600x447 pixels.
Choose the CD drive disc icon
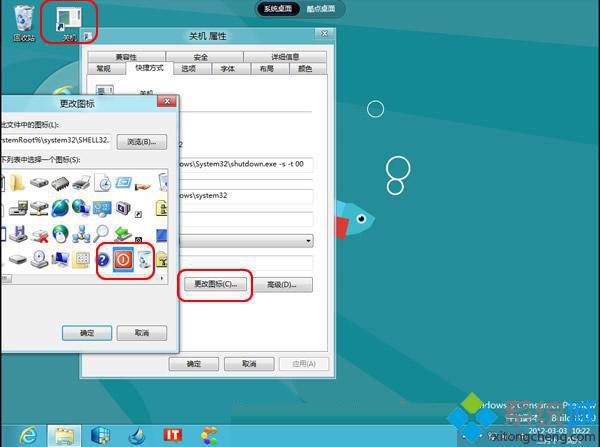(x=39, y=260)
